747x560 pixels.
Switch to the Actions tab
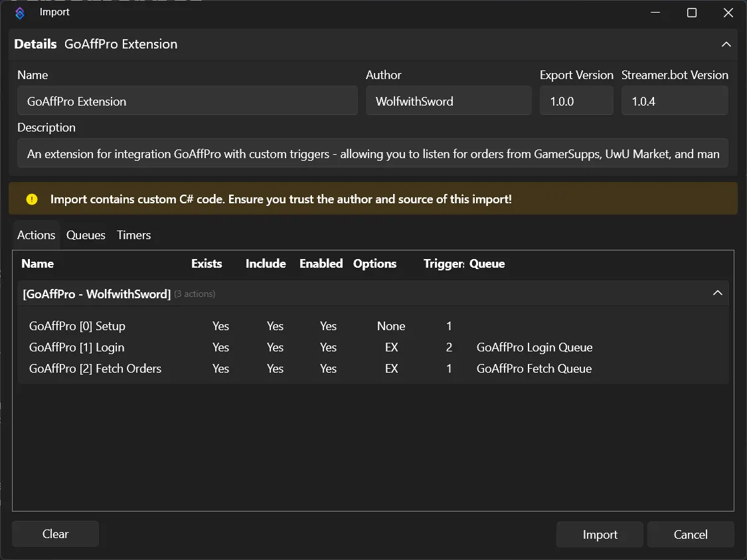tap(37, 235)
